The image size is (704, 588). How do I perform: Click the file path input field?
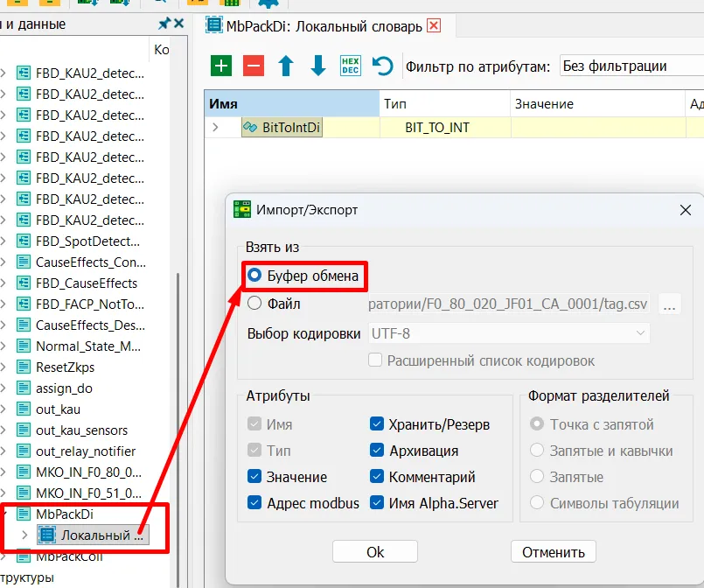click(x=509, y=304)
